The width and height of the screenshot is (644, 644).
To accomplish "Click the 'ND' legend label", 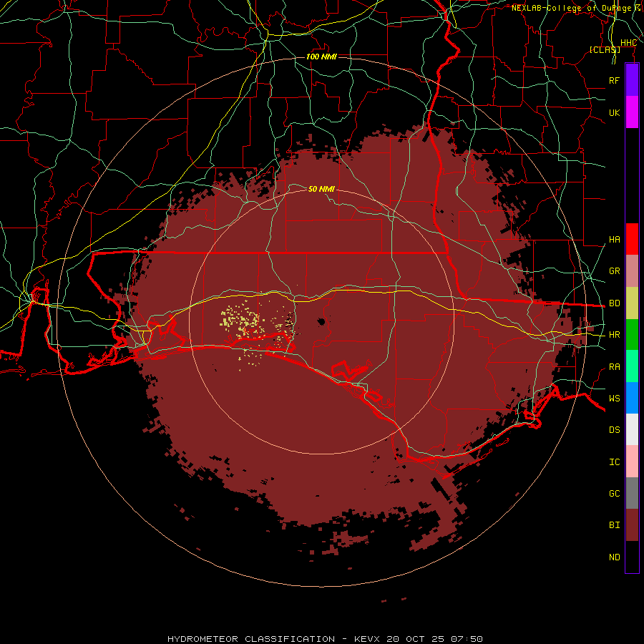I will pyautogui.click(x=614, y=557).
